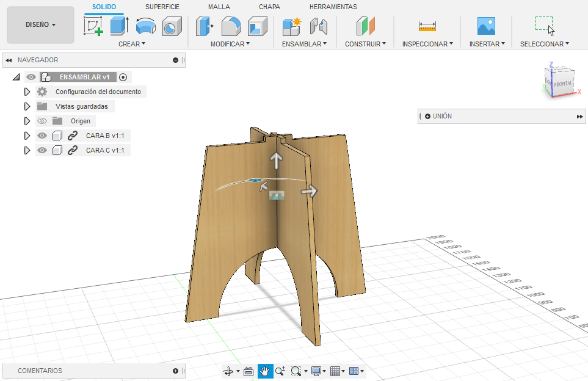Click the window selection icon
The height and width of the screenshot is (381, 588).
pos(545,26)
